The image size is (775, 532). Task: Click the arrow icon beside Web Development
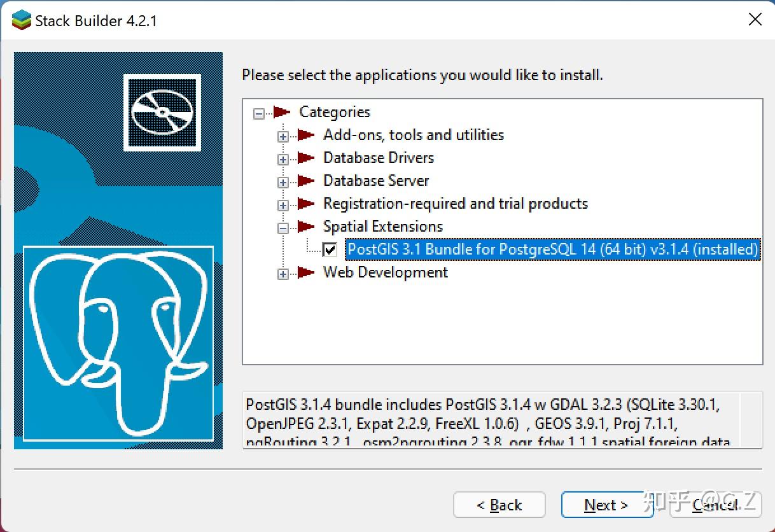coord(306,272)
